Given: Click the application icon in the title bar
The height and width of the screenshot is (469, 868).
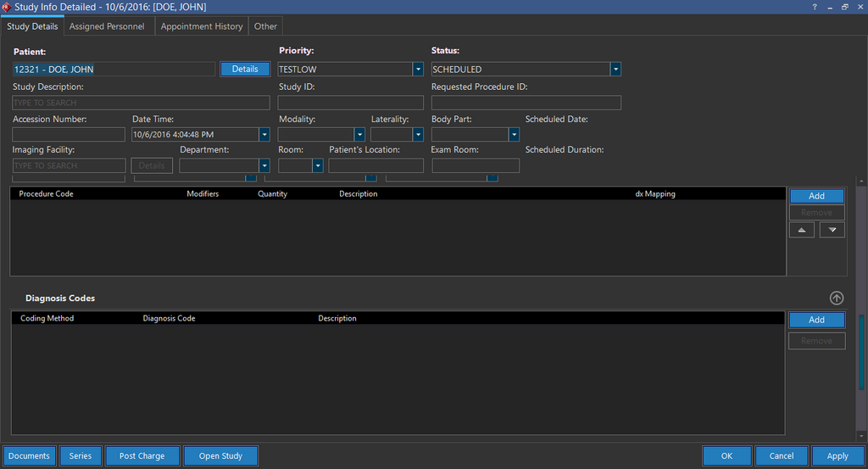Looking at the screenshot, I should 7,7.
